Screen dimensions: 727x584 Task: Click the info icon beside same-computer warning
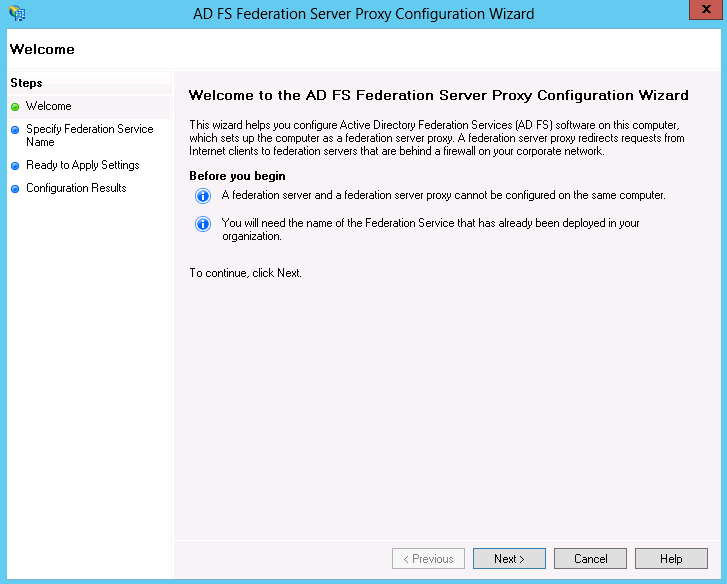pos(203,196)
